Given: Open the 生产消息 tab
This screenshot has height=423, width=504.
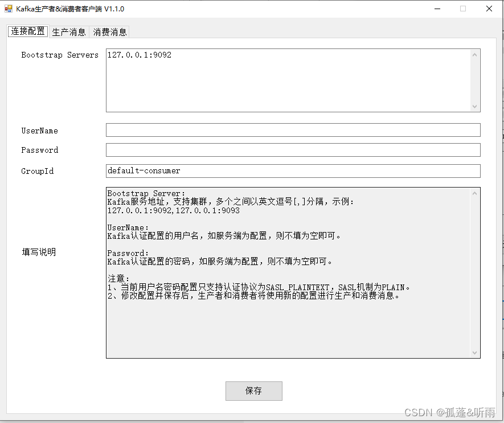Looking at the screenshot, I should pos(69,32).
